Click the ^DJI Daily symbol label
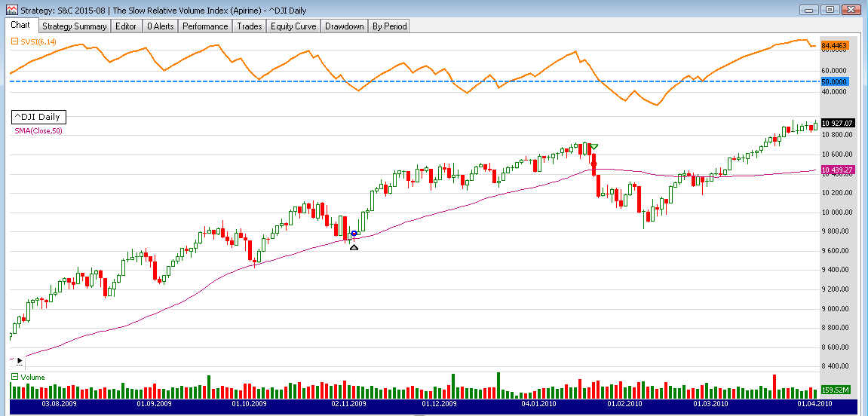Image resolution: width=868 pixels, height=416 pixels. 38,117
